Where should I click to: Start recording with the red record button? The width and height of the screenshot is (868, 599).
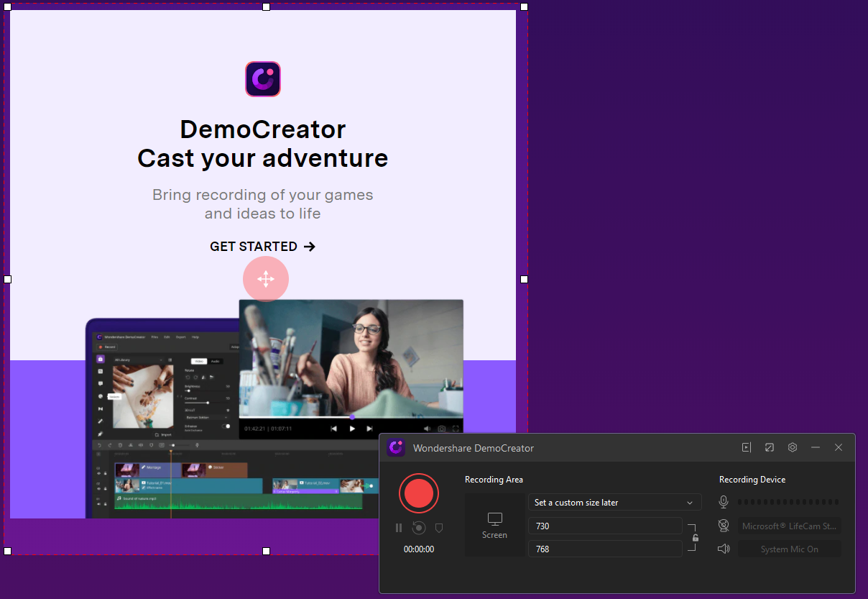point(418,493)
